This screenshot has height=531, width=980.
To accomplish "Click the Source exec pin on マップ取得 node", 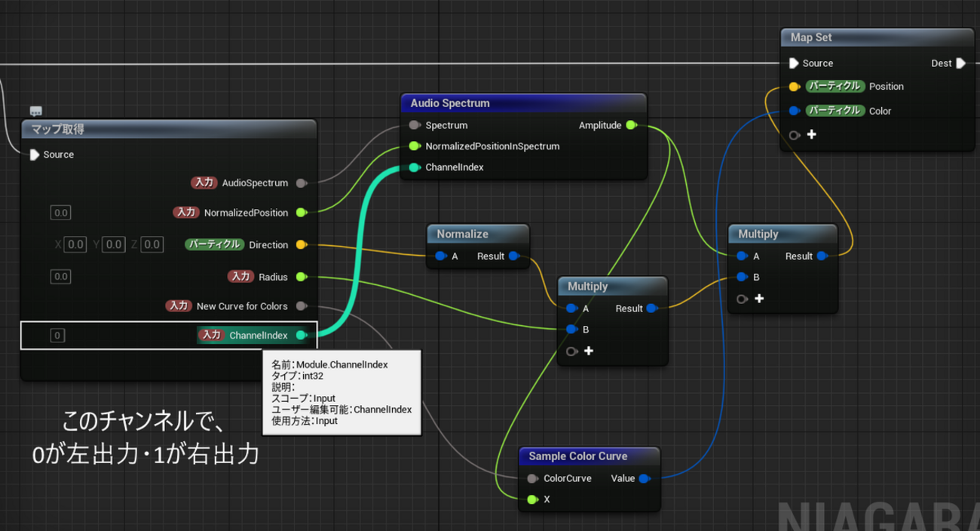I will [34, 155].
